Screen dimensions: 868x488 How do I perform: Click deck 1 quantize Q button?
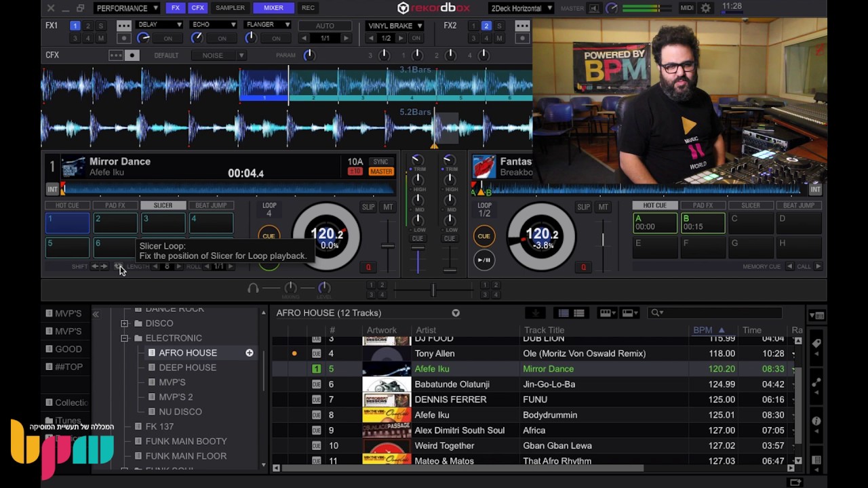click(368, 267)
